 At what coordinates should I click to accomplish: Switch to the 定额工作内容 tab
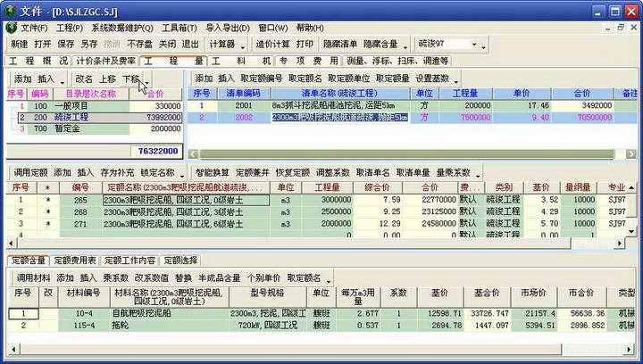click(x=130, y=261)
